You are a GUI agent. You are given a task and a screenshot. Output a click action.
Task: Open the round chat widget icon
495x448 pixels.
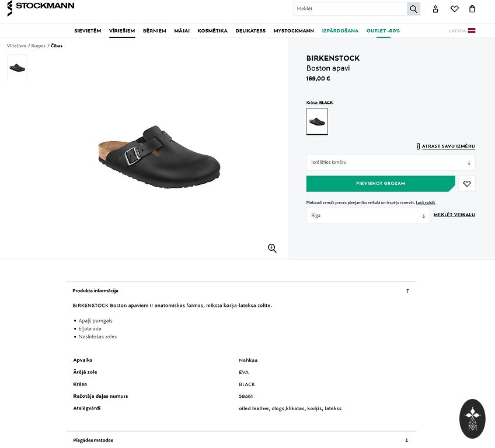(472, 418)
